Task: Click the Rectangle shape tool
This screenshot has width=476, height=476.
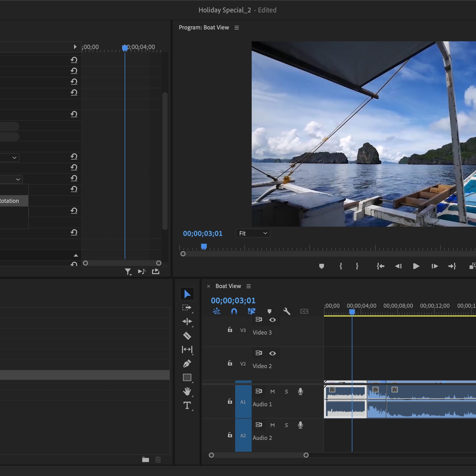Action: click(187, 377)
